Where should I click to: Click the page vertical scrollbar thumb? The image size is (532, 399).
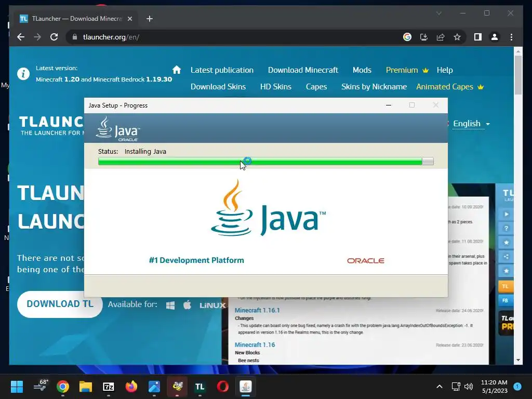pyautogui.click(x=518, y=75)
